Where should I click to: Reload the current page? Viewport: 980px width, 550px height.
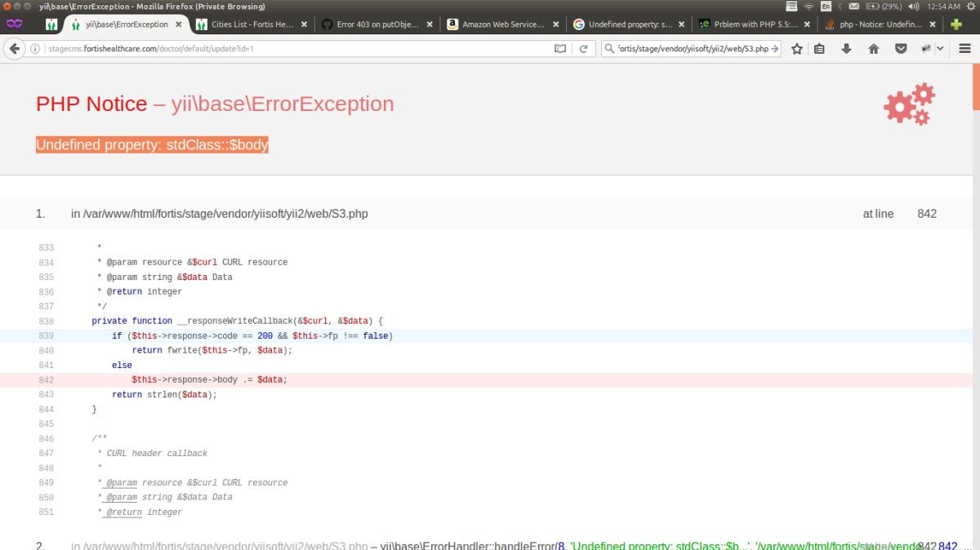[x=583, y=49]
